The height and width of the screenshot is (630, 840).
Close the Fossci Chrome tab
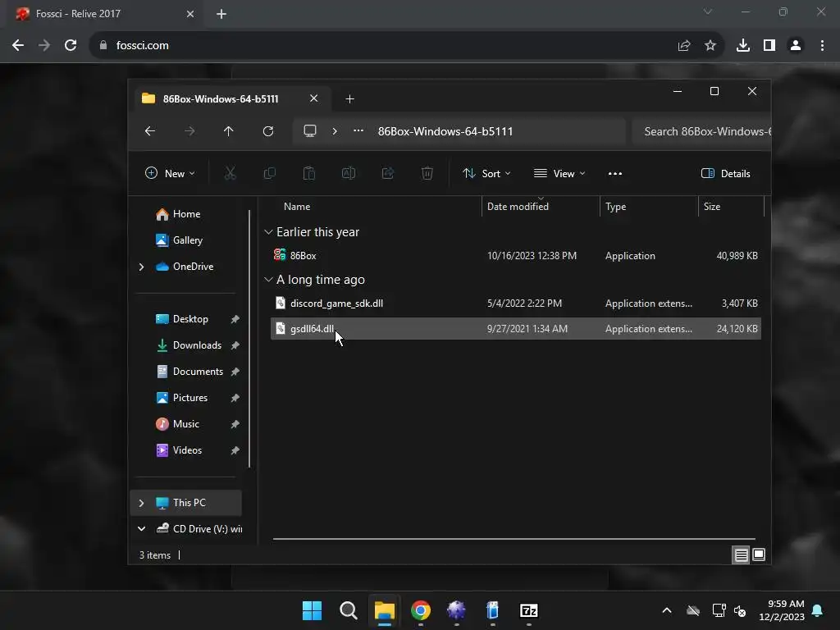pos(190,14)
